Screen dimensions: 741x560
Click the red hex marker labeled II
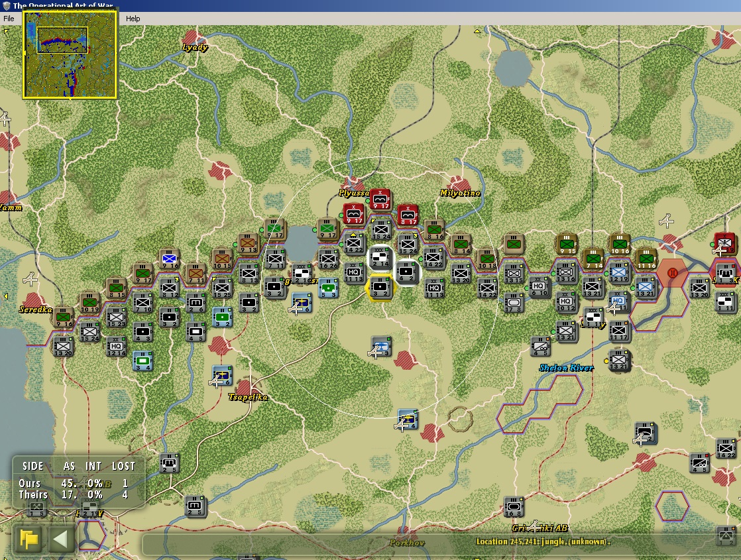672,273
